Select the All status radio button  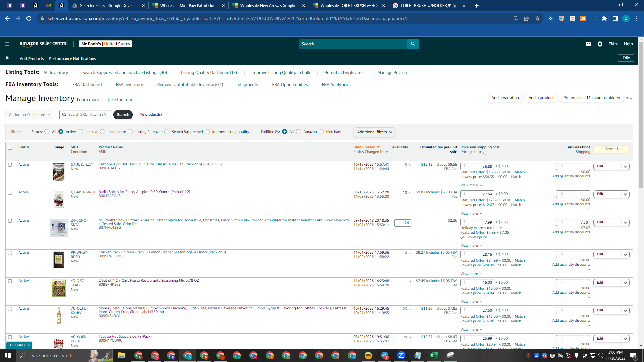click(x=47, y=132)
